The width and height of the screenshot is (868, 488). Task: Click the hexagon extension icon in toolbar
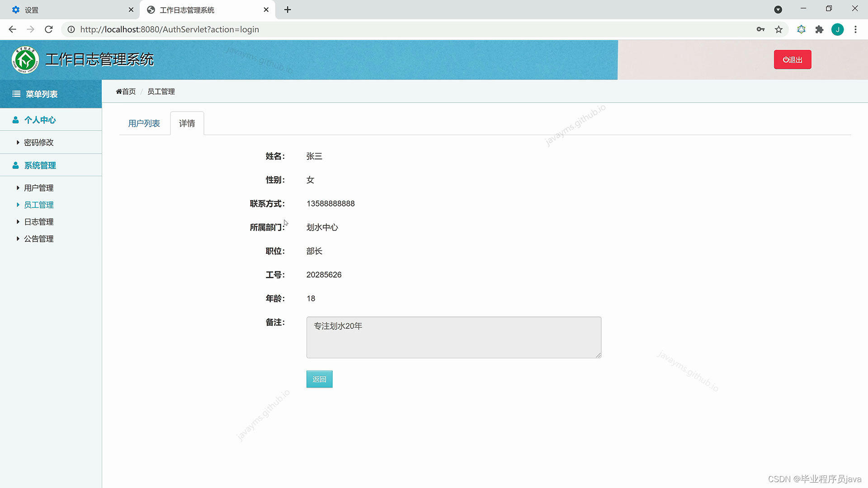click(x=801, y=29)
